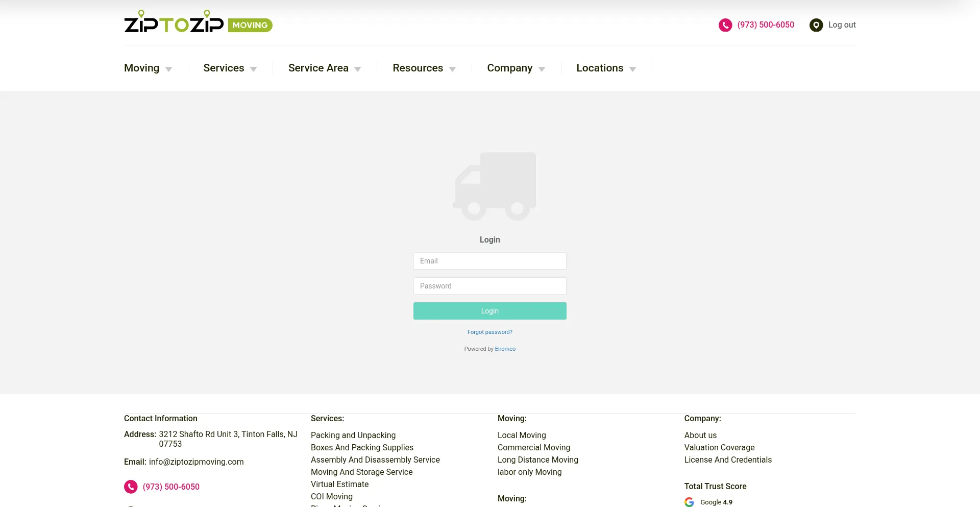The image size is (980, 507).
Task: Call the header number (973) 500-6050
Action: [766, 25]
